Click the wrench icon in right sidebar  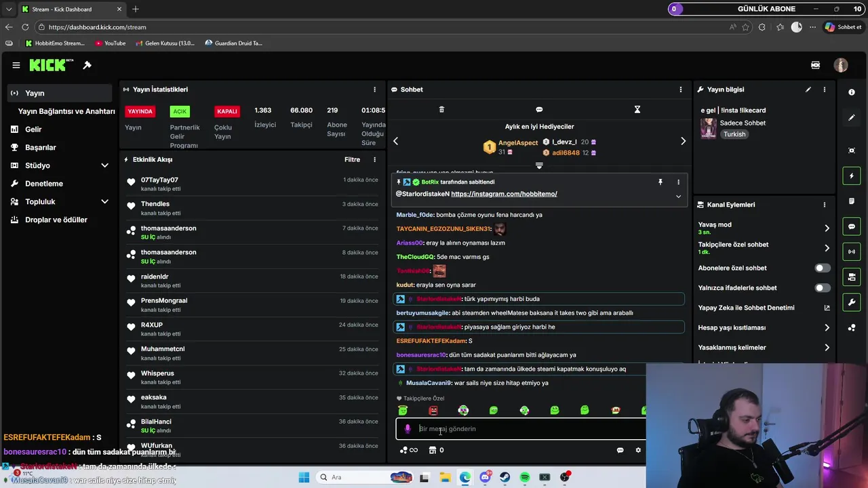(x=852, y=302)
